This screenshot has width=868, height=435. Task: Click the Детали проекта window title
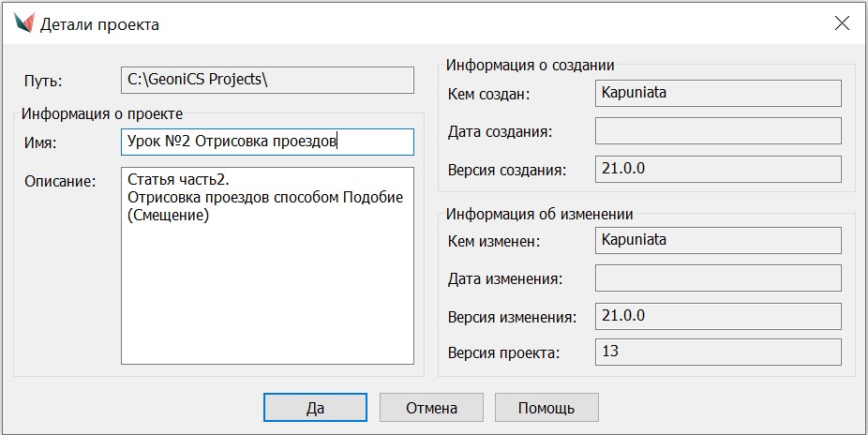[x=99, y=25]
